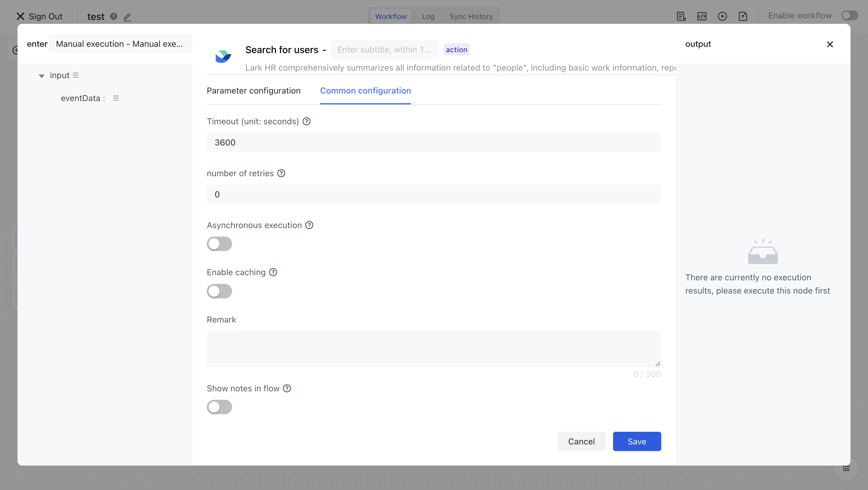Click the help icon next to number of retries
This screenshot has width=868, height=490.
pyautogui.click(x=281, y=173)
